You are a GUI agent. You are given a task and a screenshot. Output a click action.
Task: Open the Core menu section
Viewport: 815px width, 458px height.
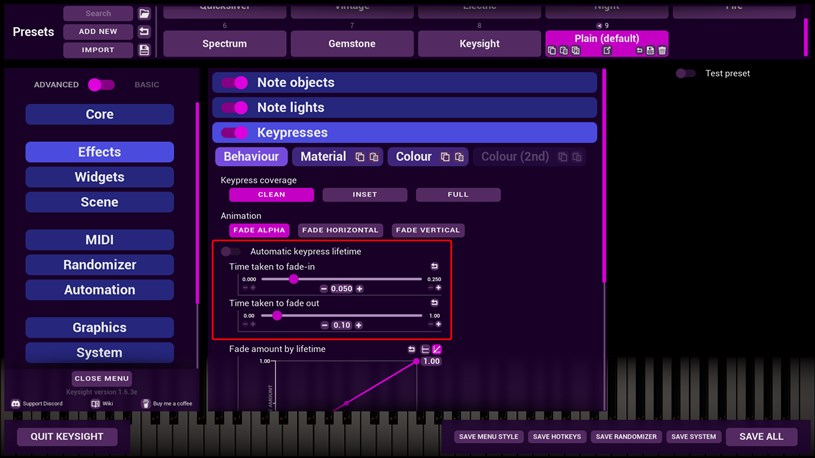pos(99,114)
